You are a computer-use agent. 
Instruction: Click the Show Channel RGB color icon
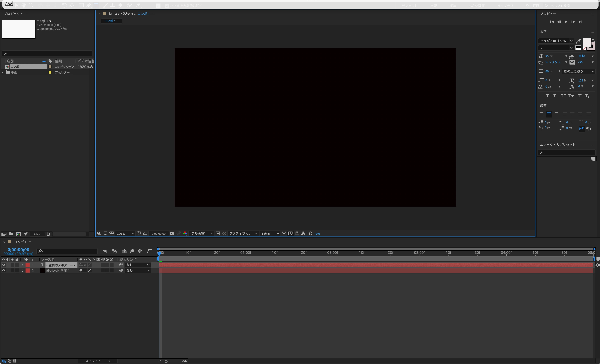click(x=185, y=233)
